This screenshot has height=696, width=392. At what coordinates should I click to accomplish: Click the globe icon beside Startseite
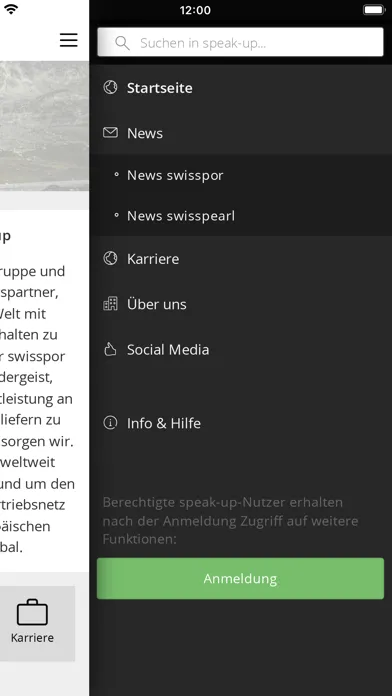click(110, 87)
